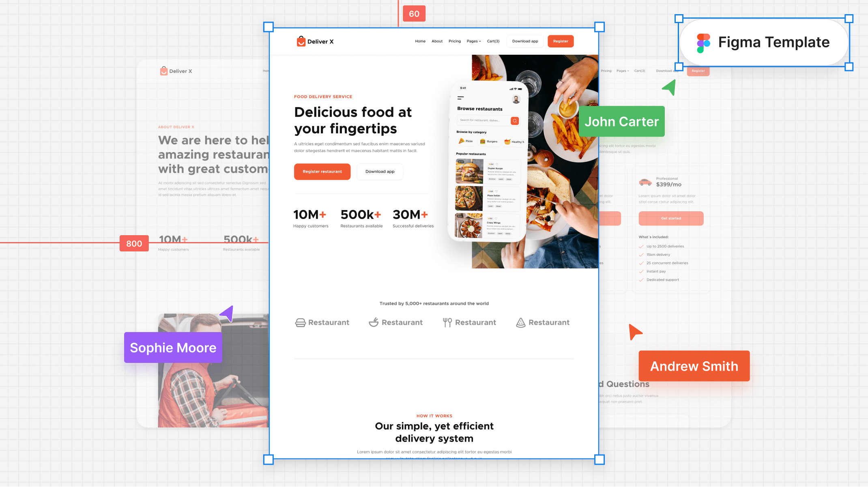Open the Cart(3) dropdown in navigation
The height and width of the screenshot is (487, 868).
click(494, 41)
